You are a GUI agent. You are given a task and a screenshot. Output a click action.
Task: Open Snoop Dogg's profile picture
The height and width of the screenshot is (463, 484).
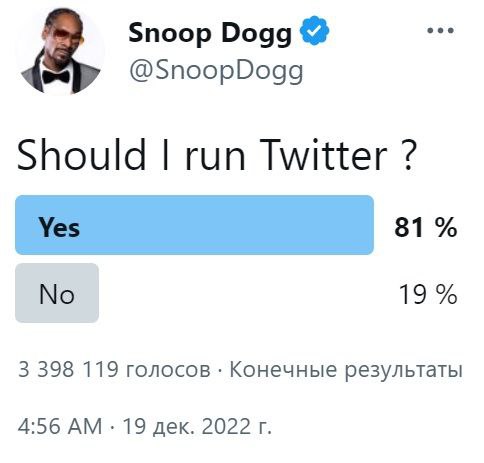(61, 51)
